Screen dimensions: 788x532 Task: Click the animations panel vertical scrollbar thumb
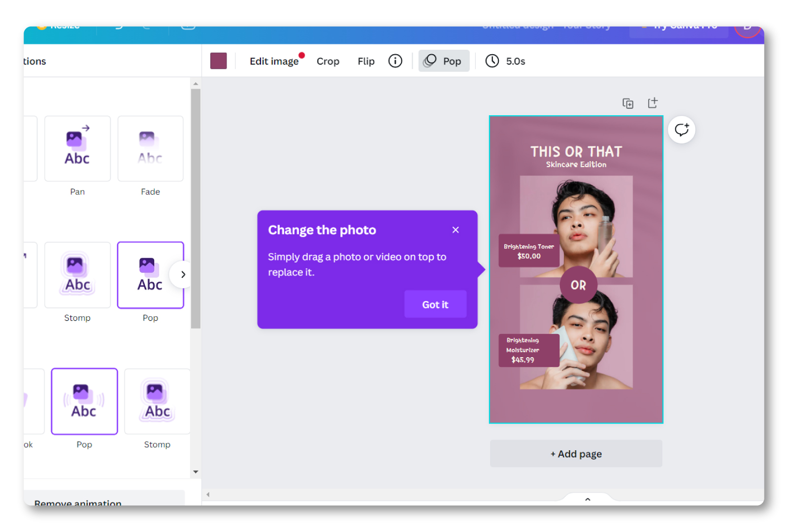point(196,208)
